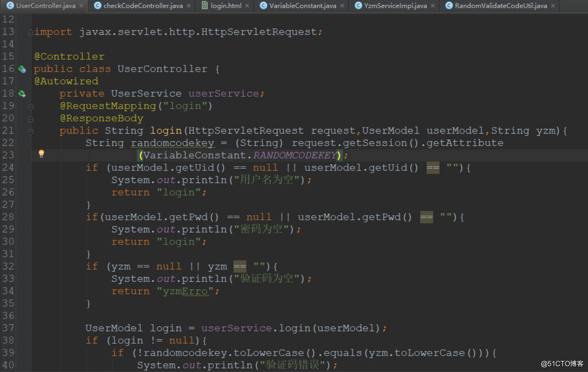Click line number 14 in the gutter
Screen dimensions: 588x372
click(x=8, y=44)
